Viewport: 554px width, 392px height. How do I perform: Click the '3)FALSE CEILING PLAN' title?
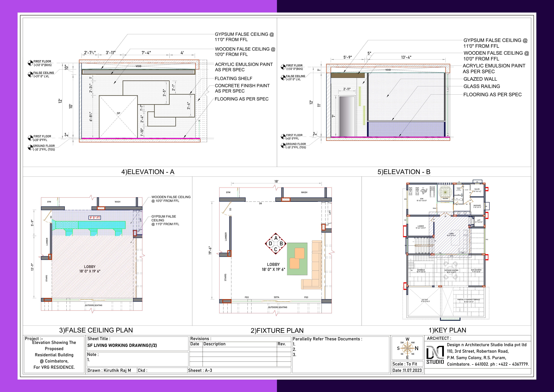pyautogui.click(x=96, y=330)
